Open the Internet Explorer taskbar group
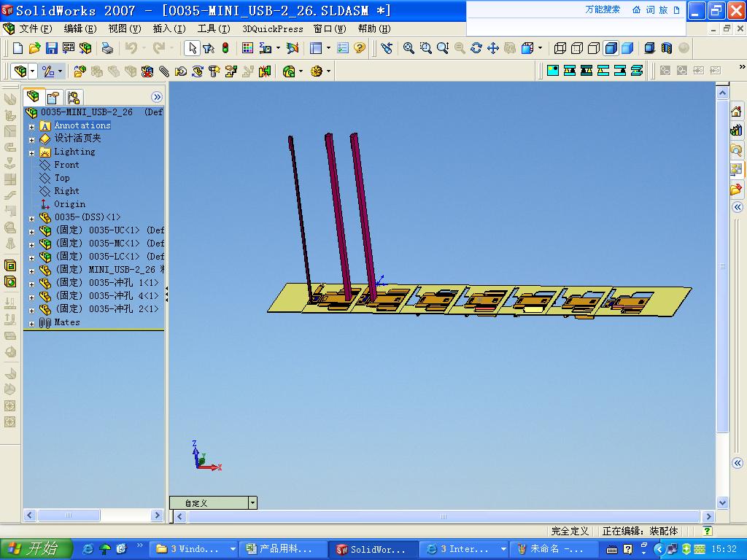This screenshot has height=560, width=747. (465, 549)
